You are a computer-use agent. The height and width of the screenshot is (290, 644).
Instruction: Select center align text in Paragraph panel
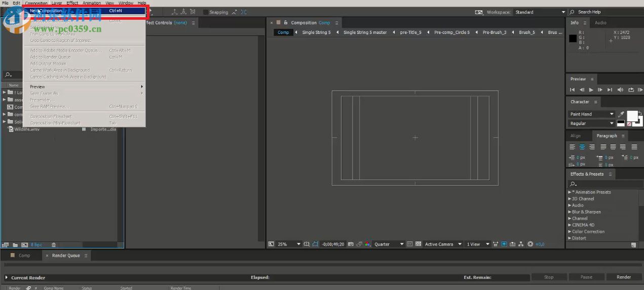click(582, 147)
